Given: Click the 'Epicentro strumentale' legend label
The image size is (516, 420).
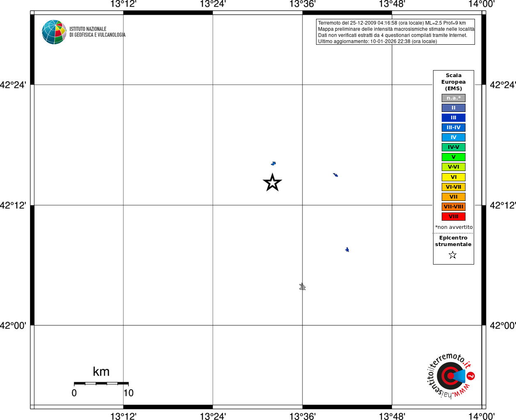Looking at the screenshot, I should click(453, 241).
